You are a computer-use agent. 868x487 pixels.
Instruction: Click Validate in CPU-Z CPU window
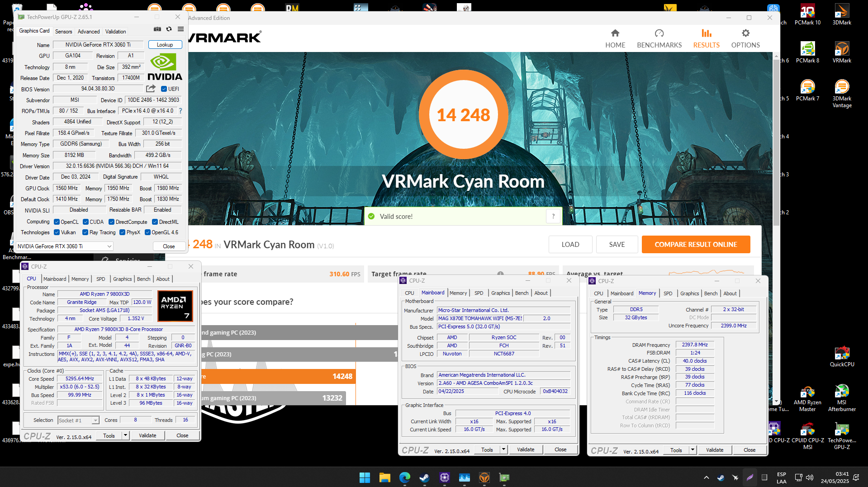coord(147,435)
